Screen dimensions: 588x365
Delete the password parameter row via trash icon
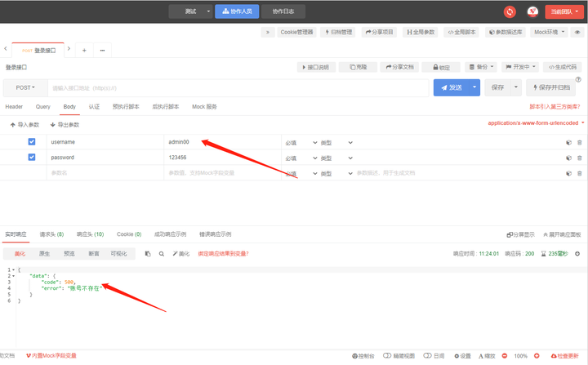tap(579, 158)
